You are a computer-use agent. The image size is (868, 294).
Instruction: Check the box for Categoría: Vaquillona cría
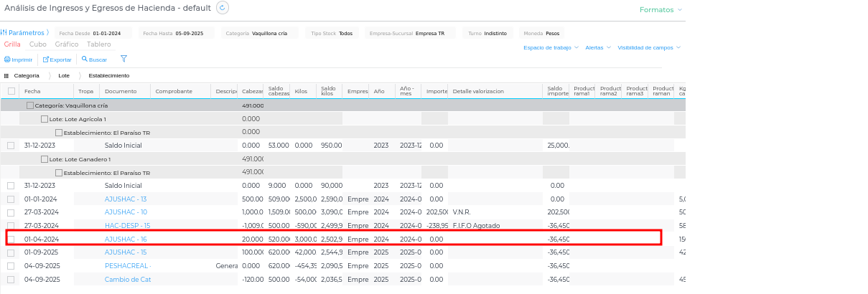(30, 105)
